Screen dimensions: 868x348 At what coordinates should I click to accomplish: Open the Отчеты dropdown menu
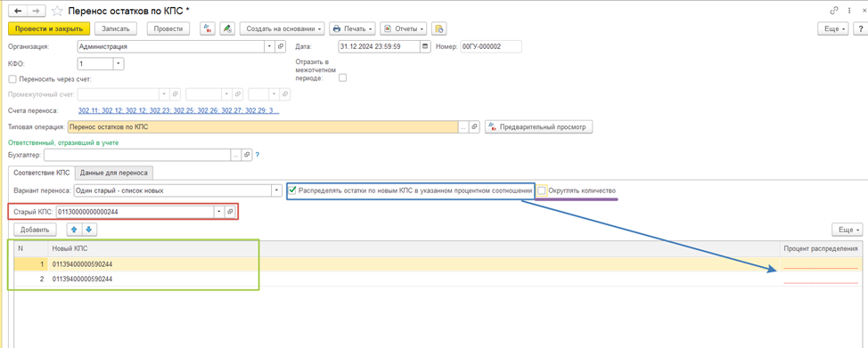pos(404,28)
